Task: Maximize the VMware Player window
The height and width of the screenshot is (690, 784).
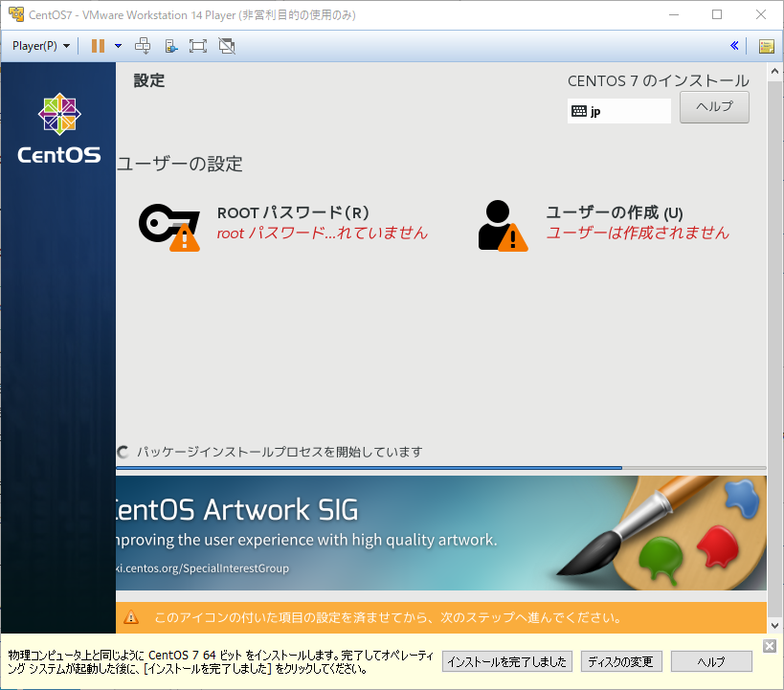Action: coord(717,15)
